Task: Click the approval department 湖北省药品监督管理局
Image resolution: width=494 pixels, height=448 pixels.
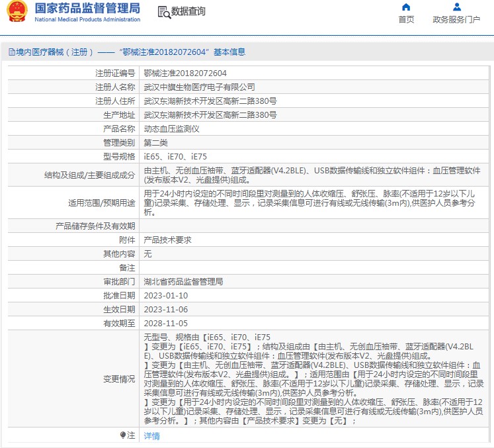Action: [183, 282]
